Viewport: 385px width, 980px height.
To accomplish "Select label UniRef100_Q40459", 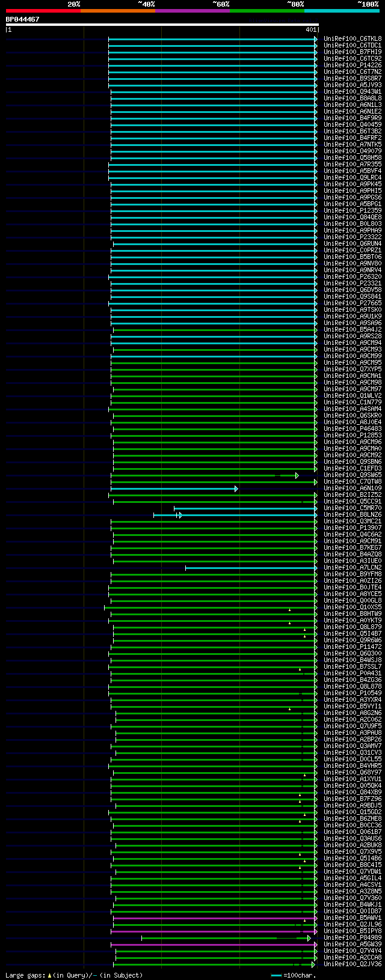I will [353, 124].
